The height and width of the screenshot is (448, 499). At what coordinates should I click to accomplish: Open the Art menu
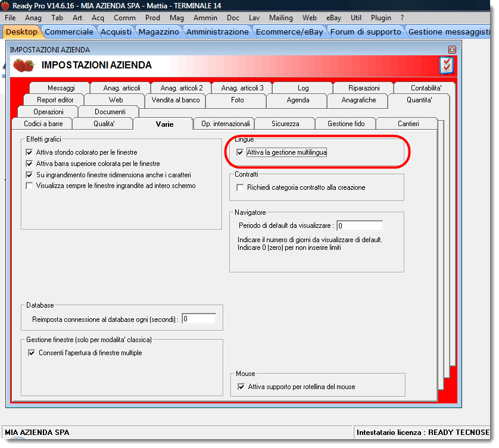coord(77,18)
